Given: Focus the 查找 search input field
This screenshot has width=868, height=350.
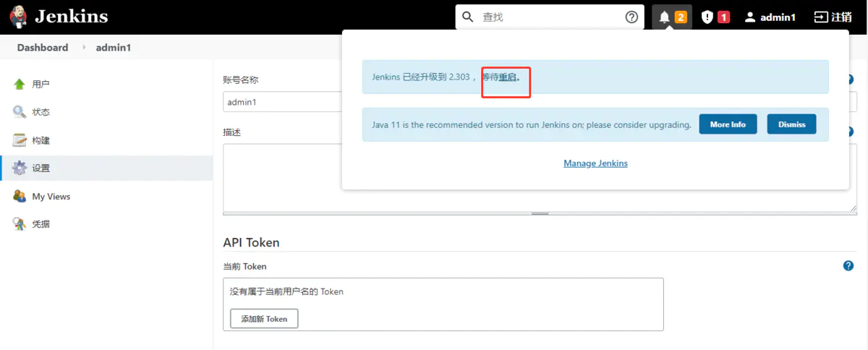Looking at the screenshot, I should pos(550,17).
